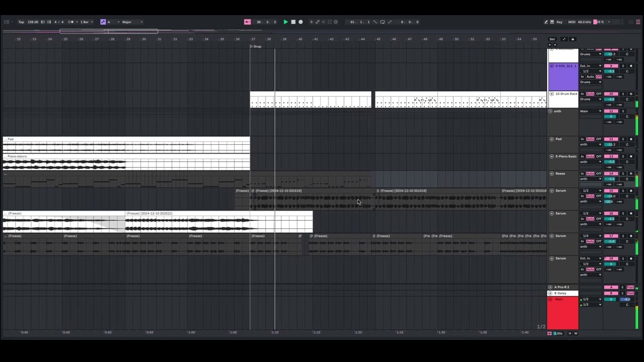The image size is (644, 362).
Task: Click the 128.00 tempo field
Action: 33,22
